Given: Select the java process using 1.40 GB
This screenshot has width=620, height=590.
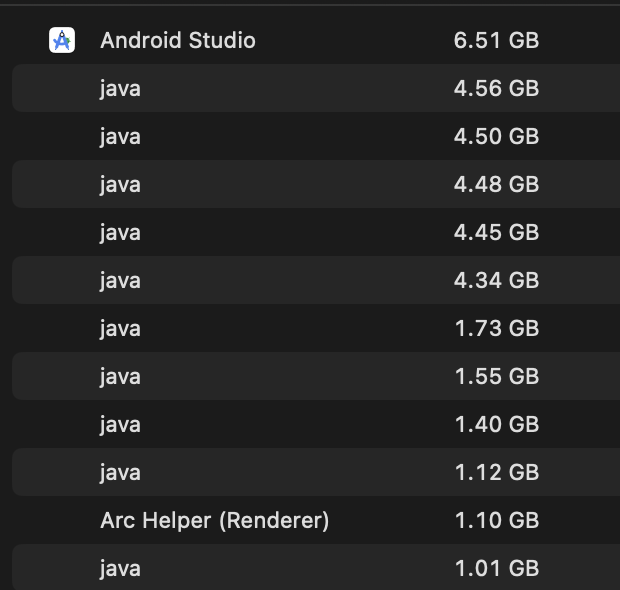Looking at the screenshot, I should click(120, 425).
